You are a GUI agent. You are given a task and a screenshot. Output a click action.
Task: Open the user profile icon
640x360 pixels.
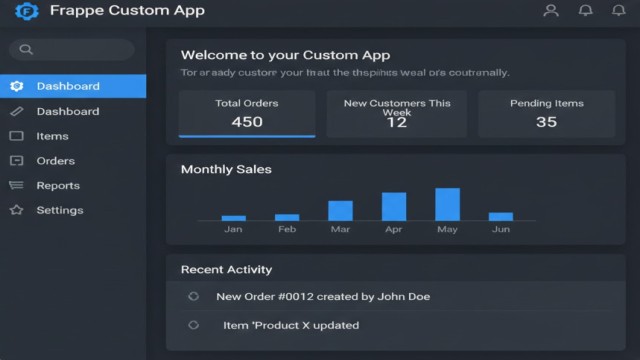551,10
